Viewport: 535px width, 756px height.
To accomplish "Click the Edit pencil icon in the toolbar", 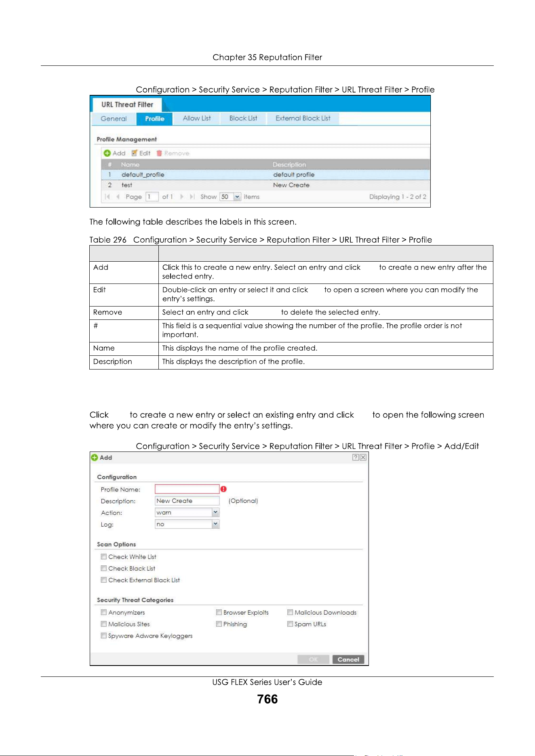I will 135,153.
